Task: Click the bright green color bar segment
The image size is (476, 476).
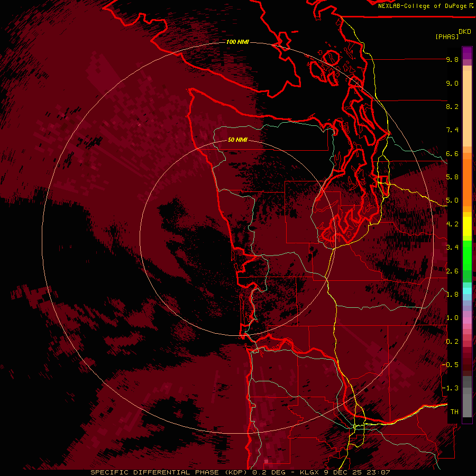Action: (x=467, y=255)
